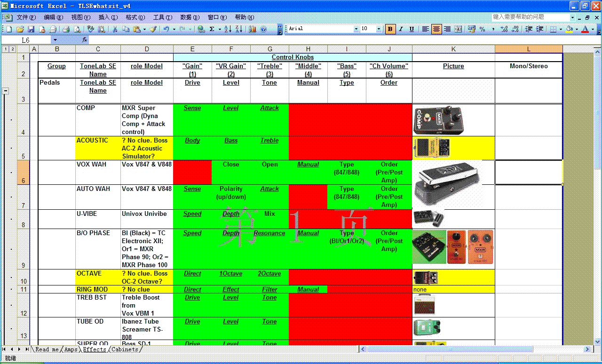The image size is (602, 364).
Task: Open the font size dropdown
Action: pyautogui.click(x=379, y=29)
